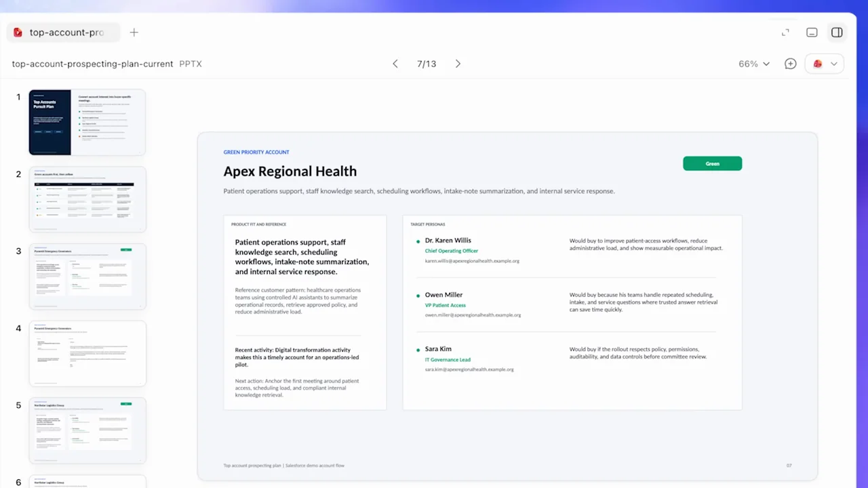Click the slide footer Top account prospecting plan
Screen dimensions: 868x488
tap(284, 466)
